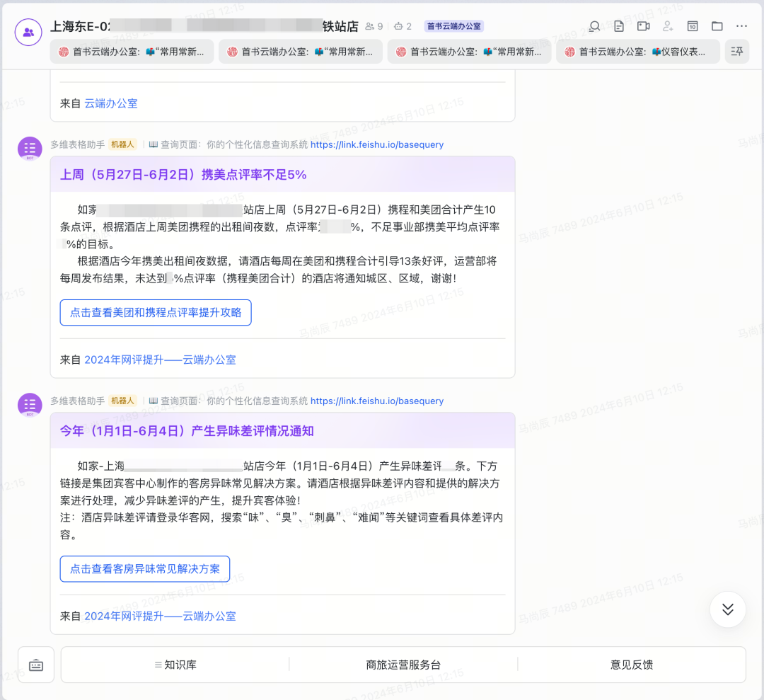Click 点击查看美团和携程点评率提升攻略 button
The width and height of the screenshot is (764, 700).
click(156, 312)
